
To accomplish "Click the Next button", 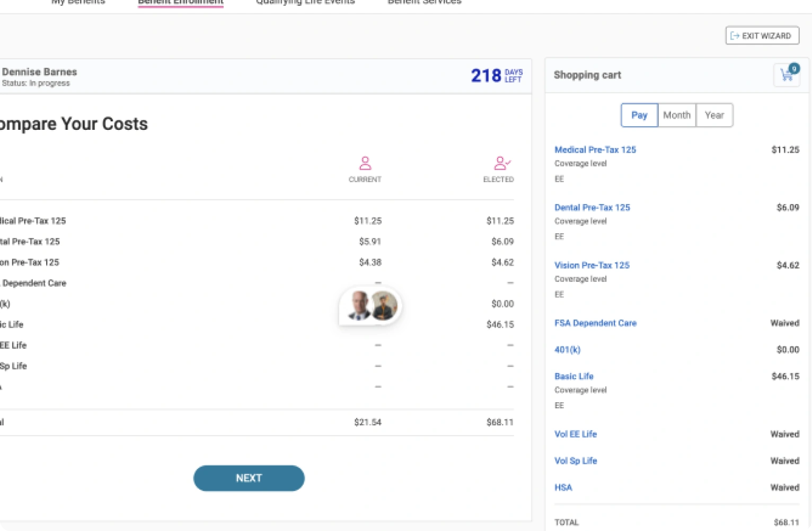I will [249, 478].
